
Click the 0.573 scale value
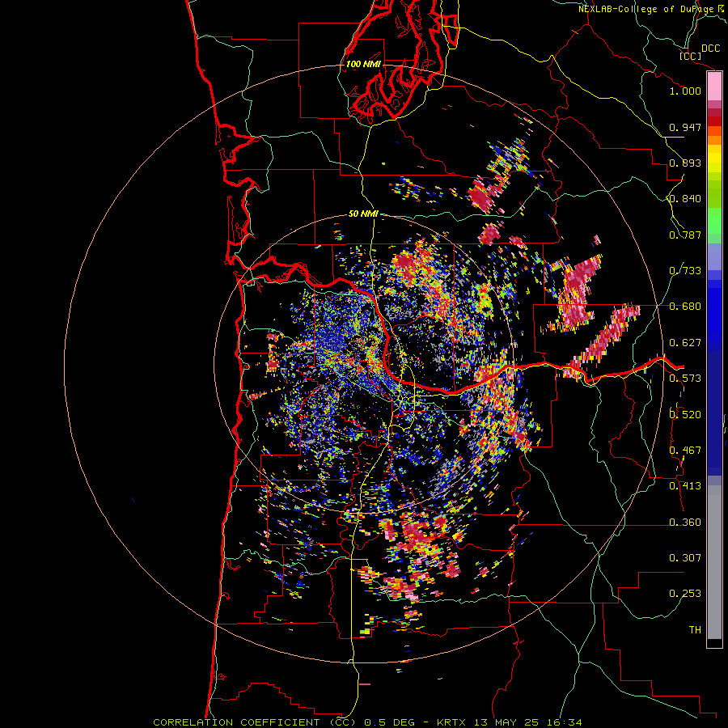tap(685, 379)
